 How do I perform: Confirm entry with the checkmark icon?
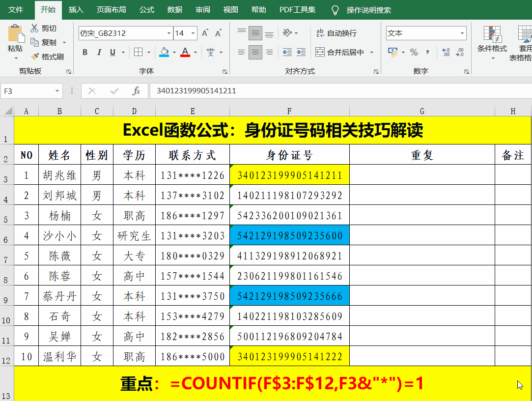[114, 91]
